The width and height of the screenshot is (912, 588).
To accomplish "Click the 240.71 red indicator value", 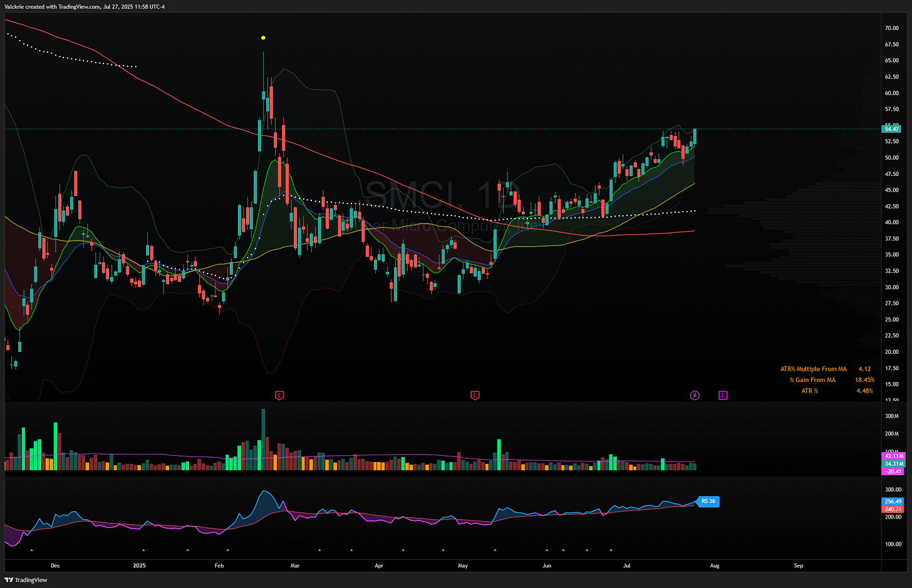I will click(893, 509).
